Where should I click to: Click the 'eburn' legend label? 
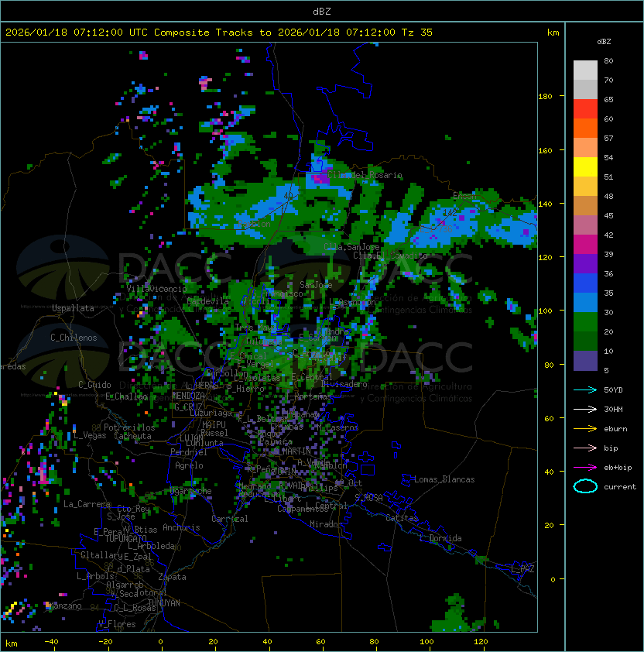[615, 429]
